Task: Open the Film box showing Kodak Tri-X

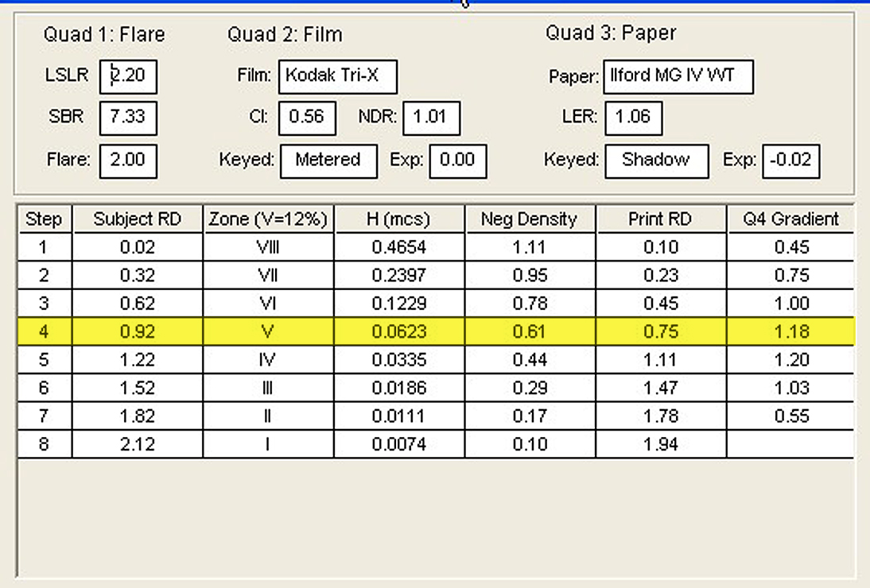Action: click(338, 76)
